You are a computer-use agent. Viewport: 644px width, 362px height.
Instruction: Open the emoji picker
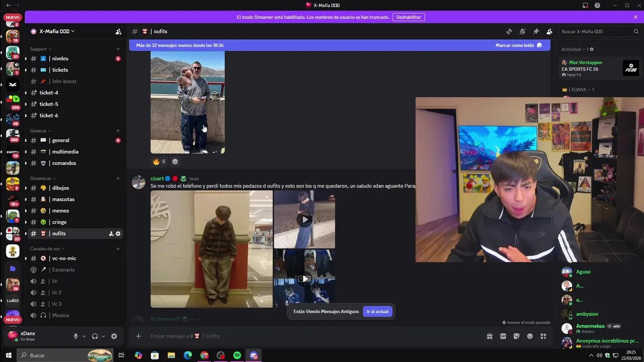(530, 336)
